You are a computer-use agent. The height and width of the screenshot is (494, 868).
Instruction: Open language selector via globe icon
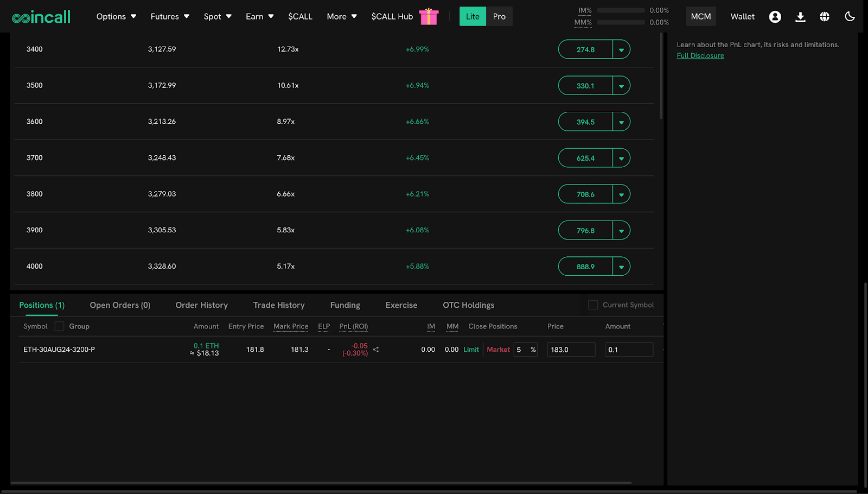824,16
